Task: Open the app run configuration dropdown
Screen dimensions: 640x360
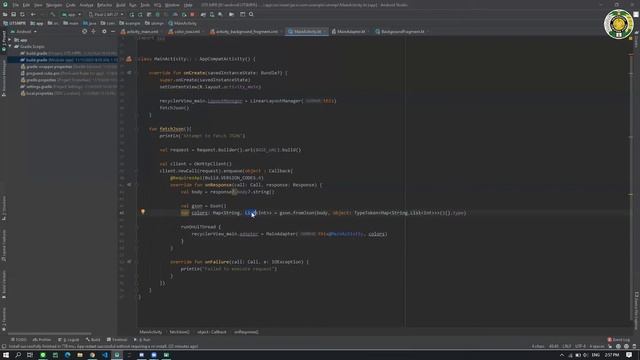Action: [72, 14]
